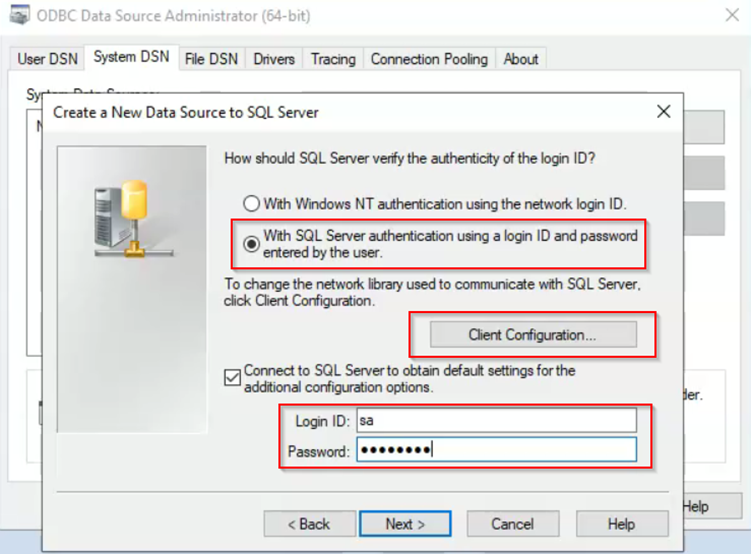Open the Tracing tab
Image resolution: width=751 pixels, height=554 pixels.
(333, 59)
